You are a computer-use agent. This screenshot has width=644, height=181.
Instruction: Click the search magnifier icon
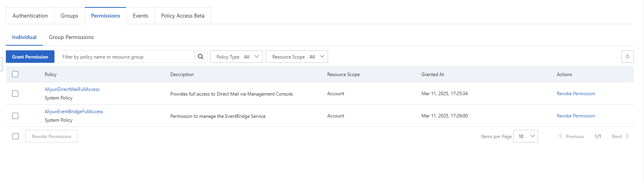coord(200,57)
